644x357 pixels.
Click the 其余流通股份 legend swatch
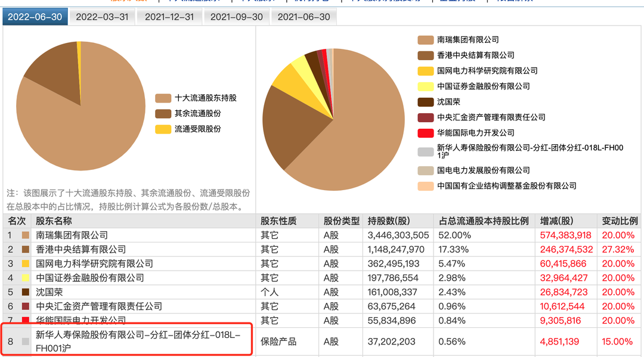(x=163, y=114)
